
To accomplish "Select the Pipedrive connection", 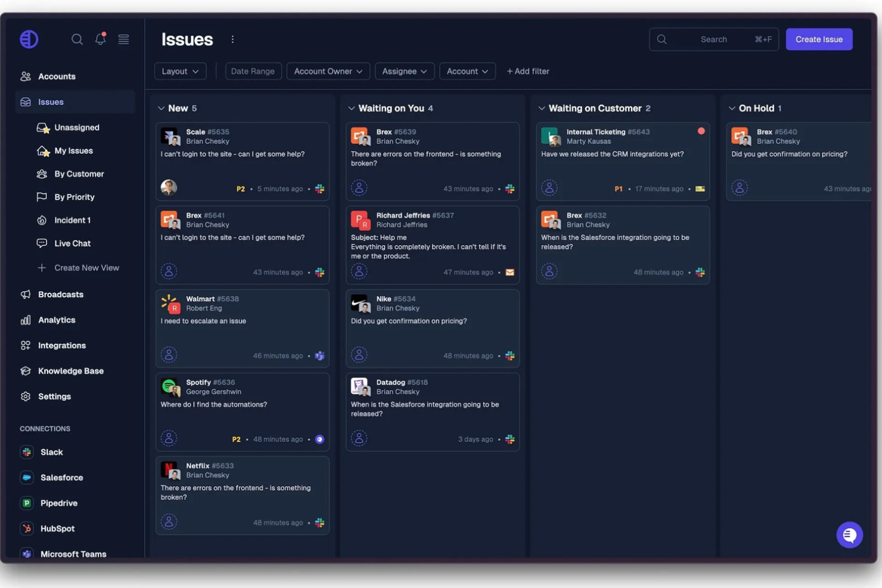I will coord(58,503).
